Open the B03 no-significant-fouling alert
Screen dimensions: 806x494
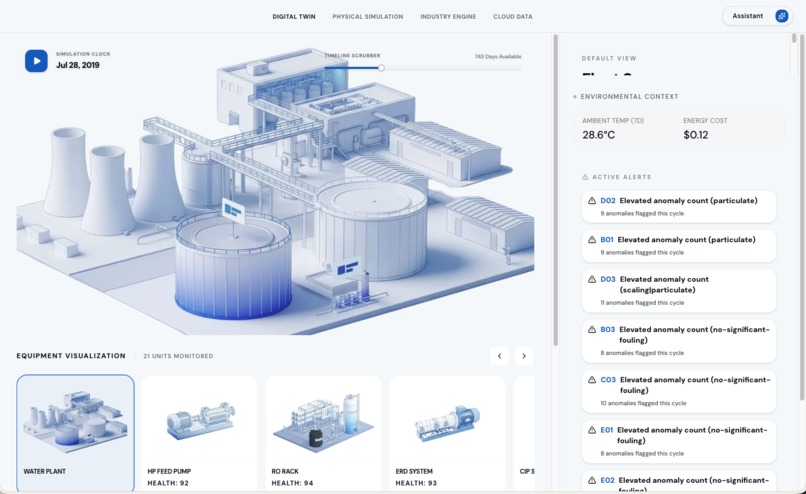tap(679, 341)
